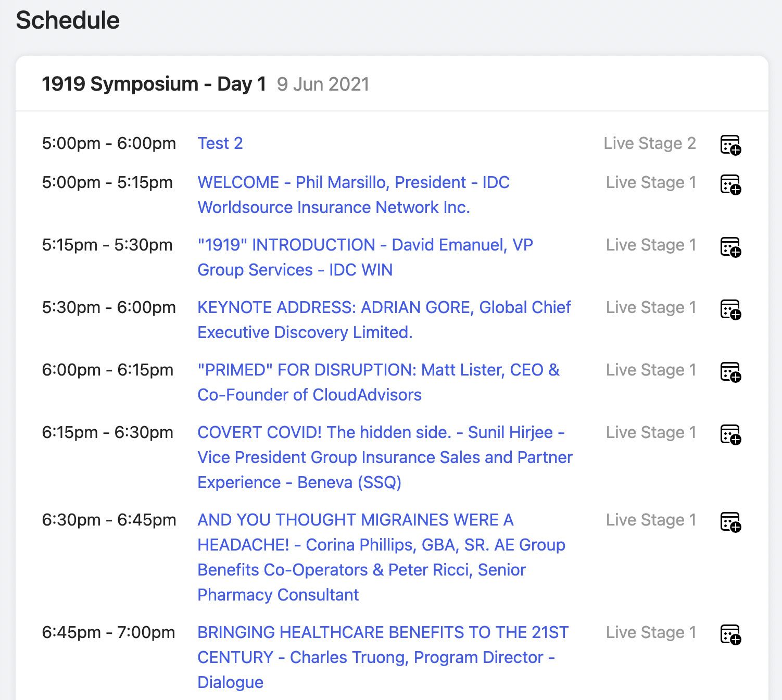This screenshot has width=782, height=700.
Task: Add COVERT COVID session to calendar
Action: pos(730,434)
